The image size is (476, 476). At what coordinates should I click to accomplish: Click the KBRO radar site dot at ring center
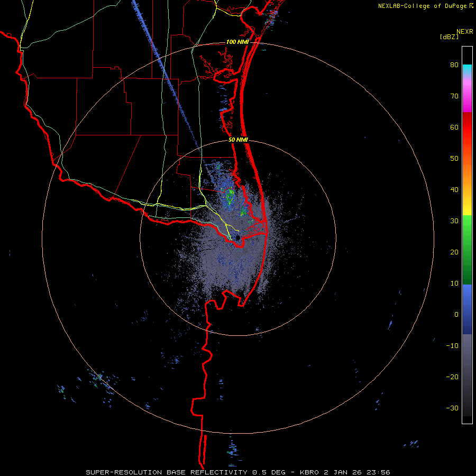(x=237, y=237)
